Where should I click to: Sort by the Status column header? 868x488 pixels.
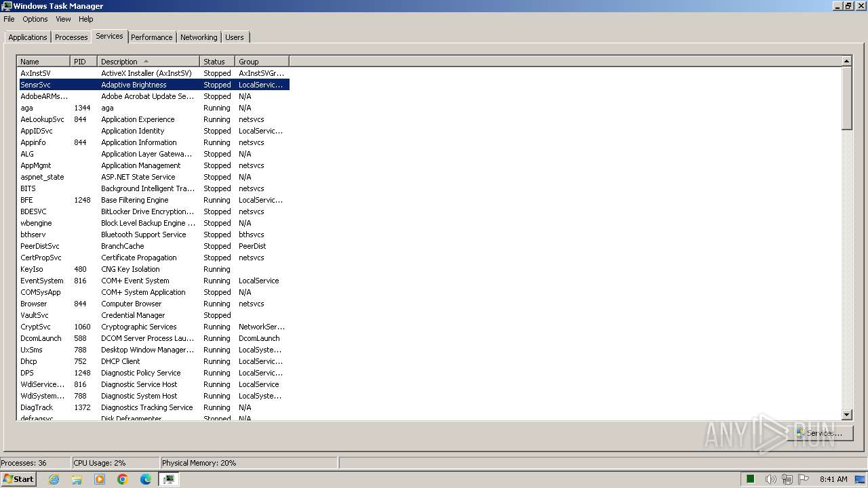click(218, 61)
